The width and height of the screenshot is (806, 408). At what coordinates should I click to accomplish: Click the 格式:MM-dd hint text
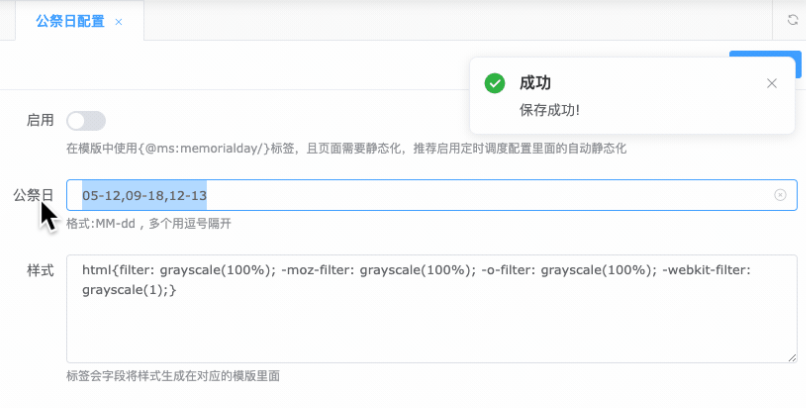click(x=148, y=224)
